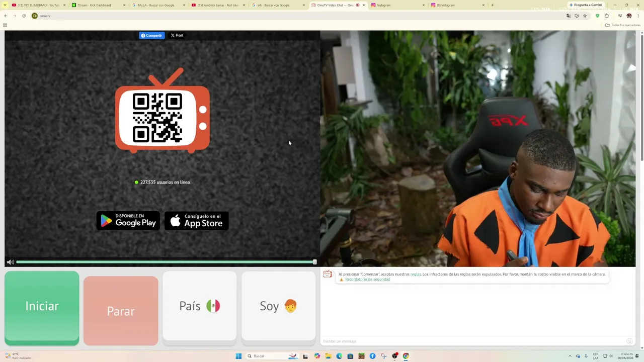Switch to the Stream - Kick Dashboard tab
The image size is (644, 362).
pyautogui.click(x=98, y=5)
